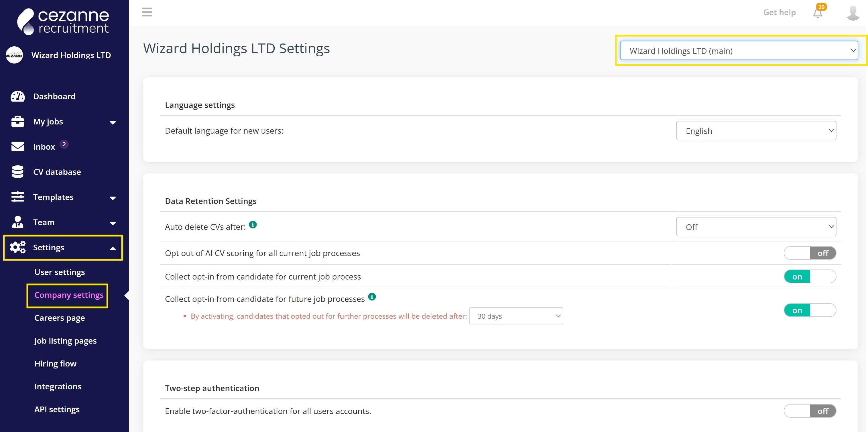The height and width of the screenshot is (432, 868).
Task: Expand the Templates submenu arrow
Action: 113,198
